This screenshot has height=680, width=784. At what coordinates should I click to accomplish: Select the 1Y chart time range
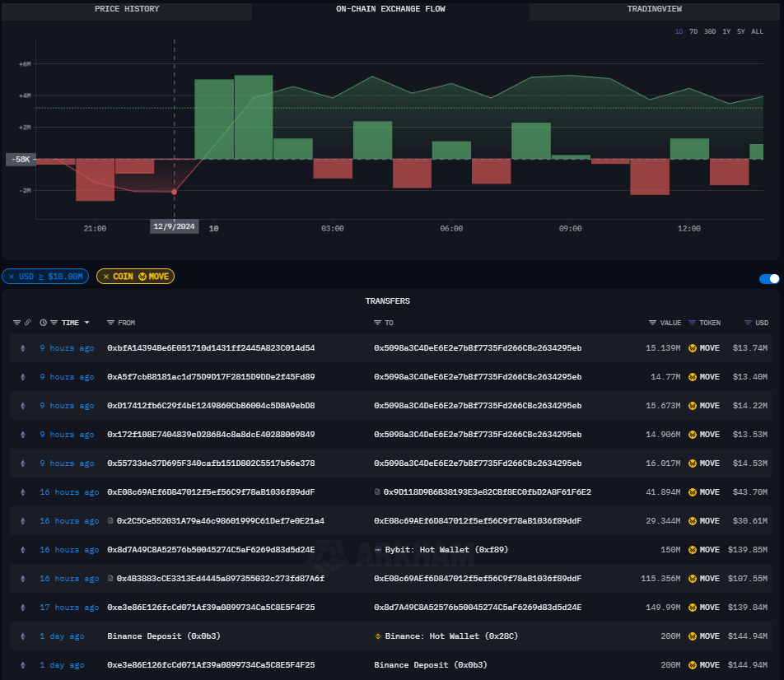[x=726, y=31]
